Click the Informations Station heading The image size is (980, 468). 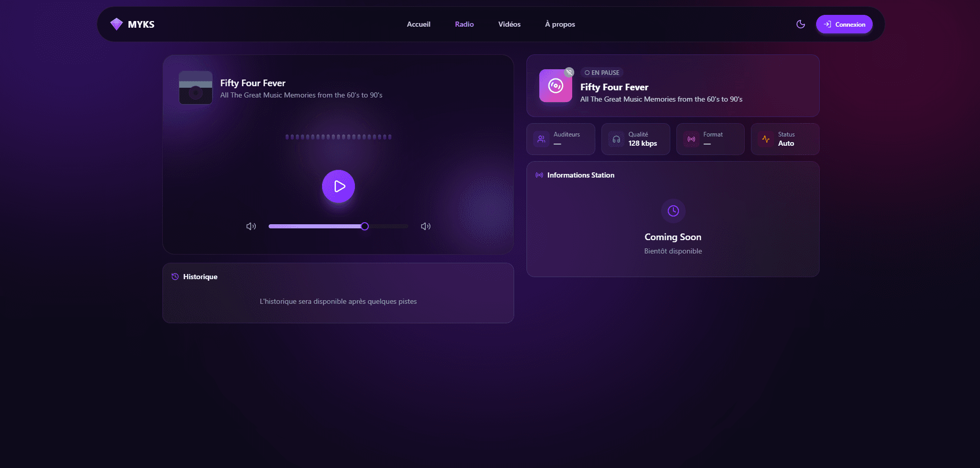(x=581, y=175)
